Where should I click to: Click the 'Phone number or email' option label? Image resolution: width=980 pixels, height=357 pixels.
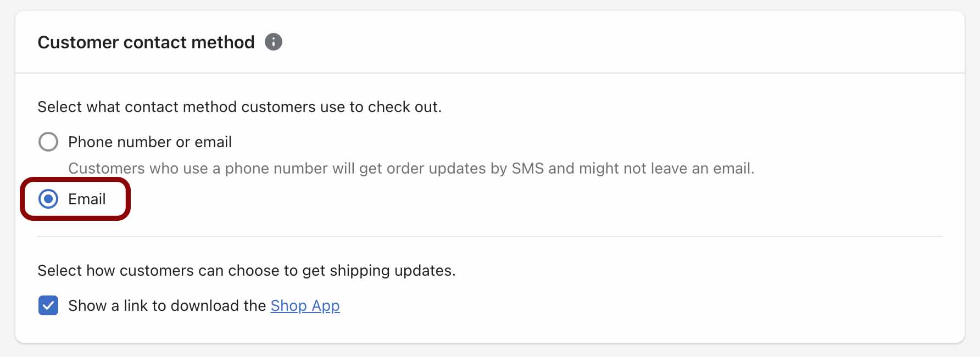(149, 142)
